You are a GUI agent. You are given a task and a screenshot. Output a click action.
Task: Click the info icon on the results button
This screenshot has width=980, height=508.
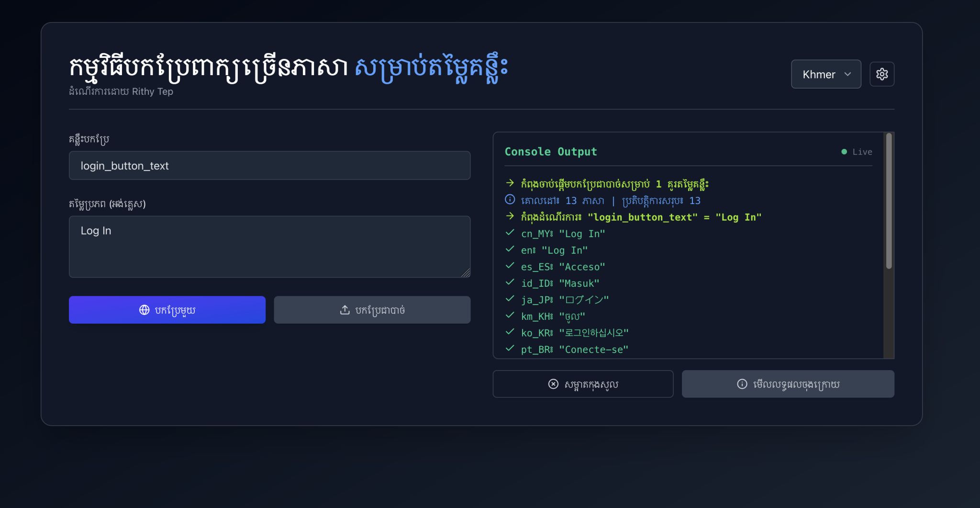click(x=742, y=384)
